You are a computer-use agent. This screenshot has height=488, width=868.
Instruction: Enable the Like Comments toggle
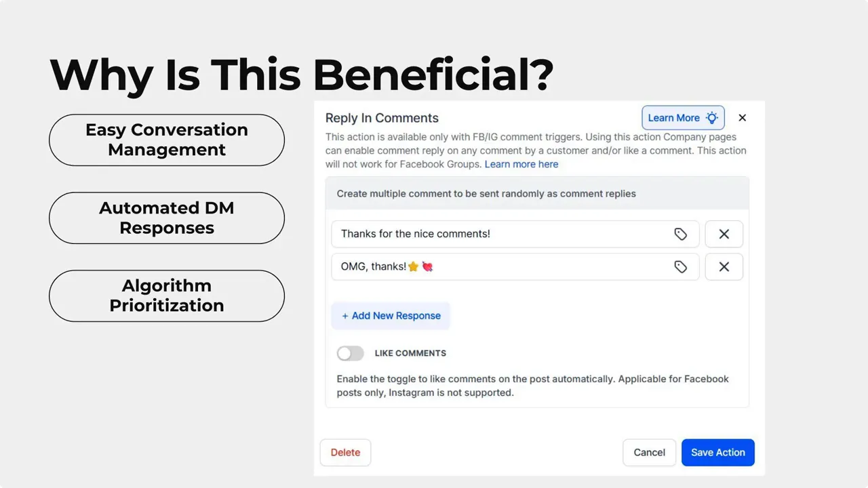click(x=350, y=353)
